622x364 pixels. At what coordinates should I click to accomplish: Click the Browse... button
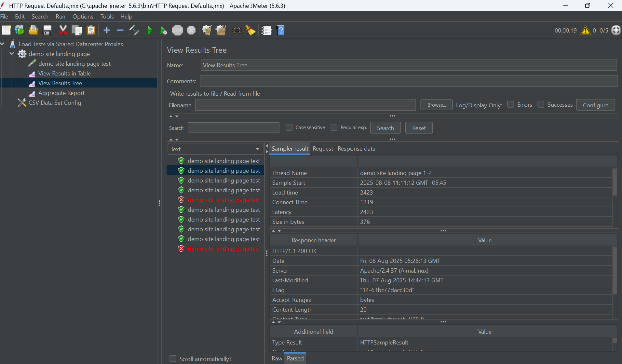[436, 105]
